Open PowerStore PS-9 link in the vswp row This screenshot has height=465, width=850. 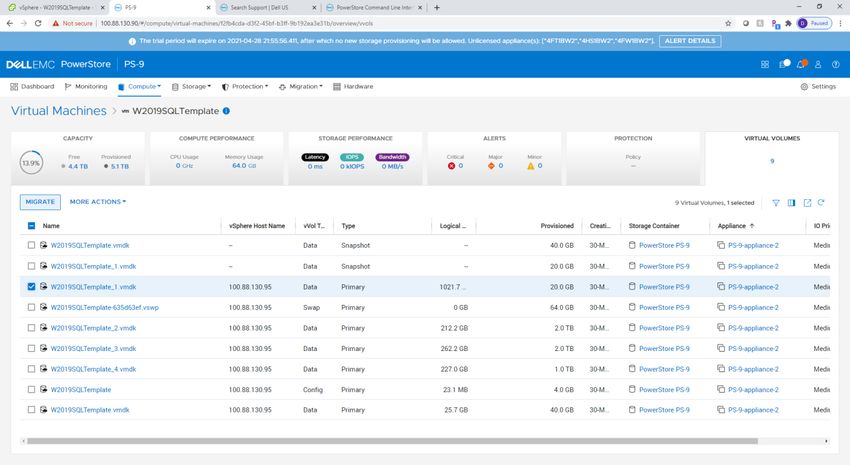[x=664, y=307]
